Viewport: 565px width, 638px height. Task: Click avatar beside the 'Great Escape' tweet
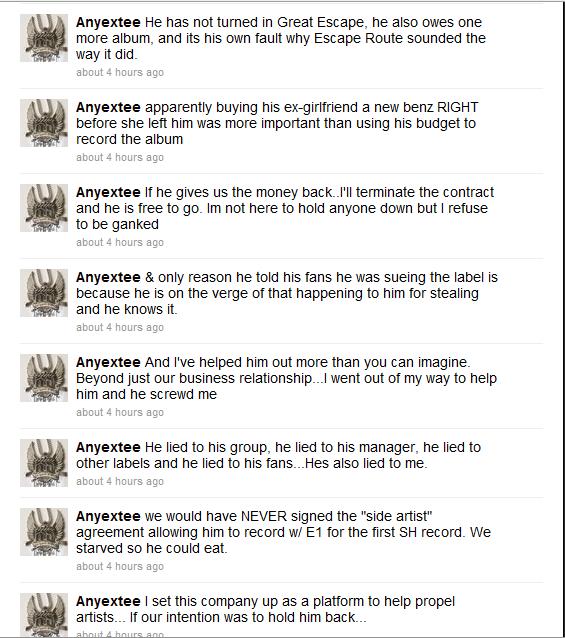click(44, 38)
